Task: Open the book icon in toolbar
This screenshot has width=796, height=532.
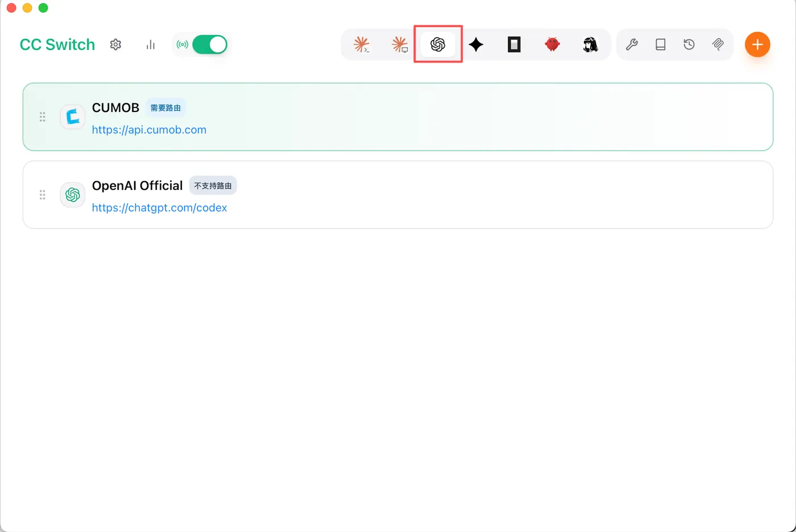Action: pyautogui.click(x=660, y=44)
